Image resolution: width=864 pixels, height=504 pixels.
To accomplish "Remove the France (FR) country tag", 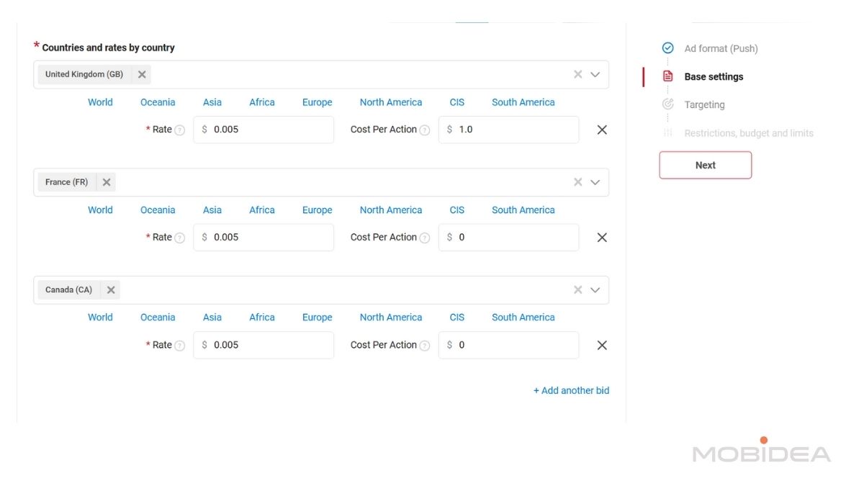I will tap(107, 182).
